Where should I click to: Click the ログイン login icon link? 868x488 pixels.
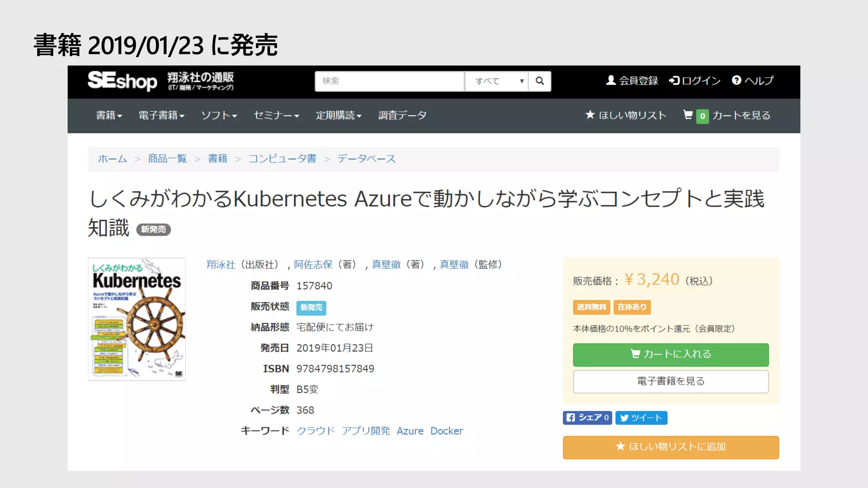tap(695, 80)
